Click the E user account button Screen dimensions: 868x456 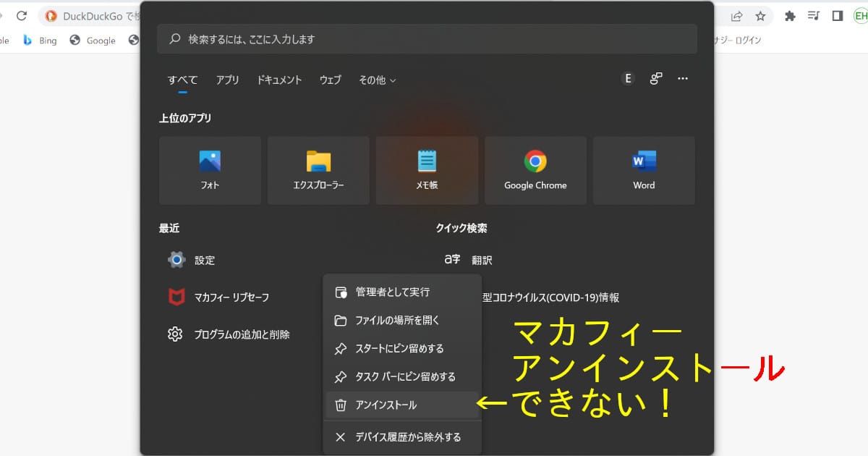(628, 79)
